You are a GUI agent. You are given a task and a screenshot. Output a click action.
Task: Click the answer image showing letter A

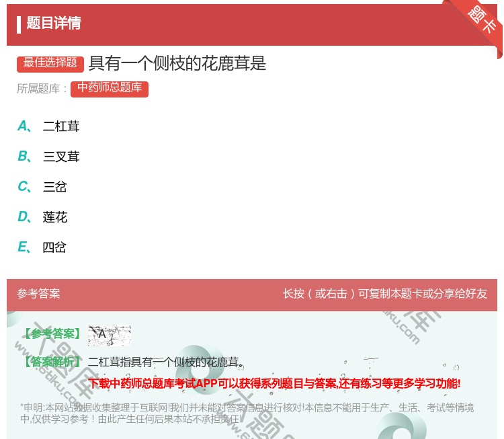click(110, 335)
